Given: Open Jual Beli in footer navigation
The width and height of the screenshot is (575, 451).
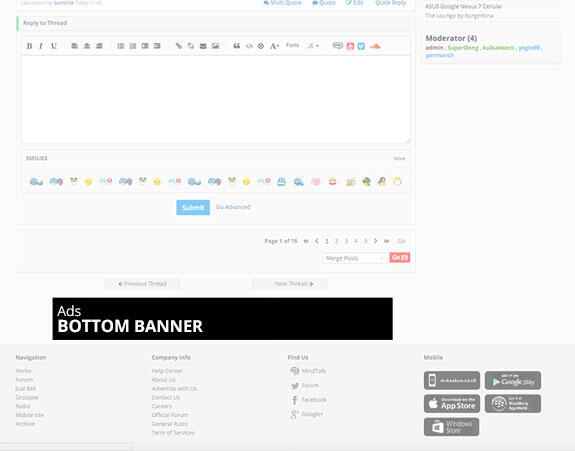Looking at the screenshot, I should coord(26,389).
